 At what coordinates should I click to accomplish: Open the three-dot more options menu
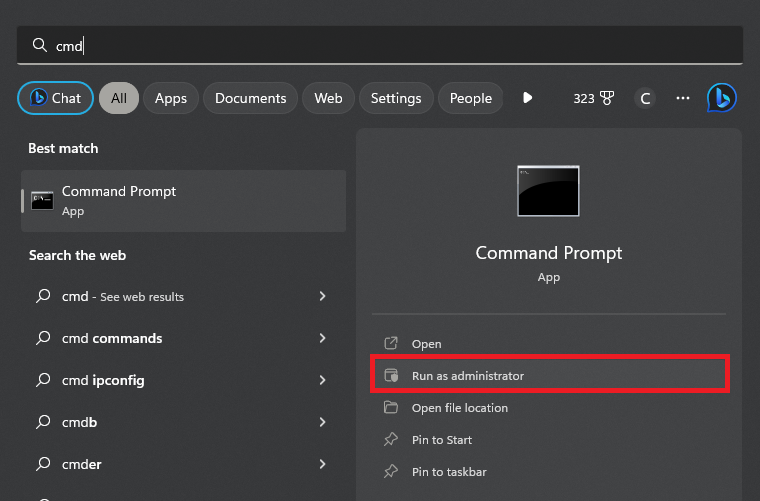[683, 98]
